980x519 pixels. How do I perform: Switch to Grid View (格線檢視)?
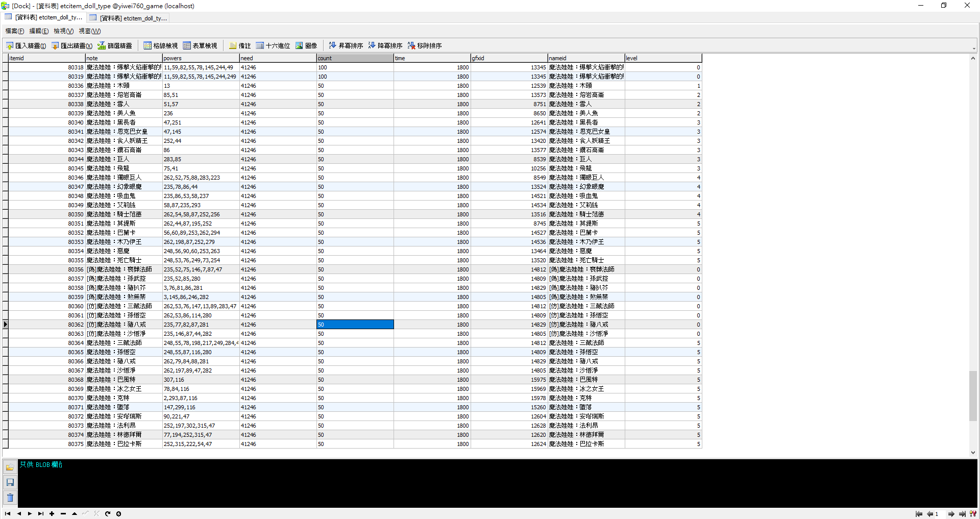click(x=161, y=45)
